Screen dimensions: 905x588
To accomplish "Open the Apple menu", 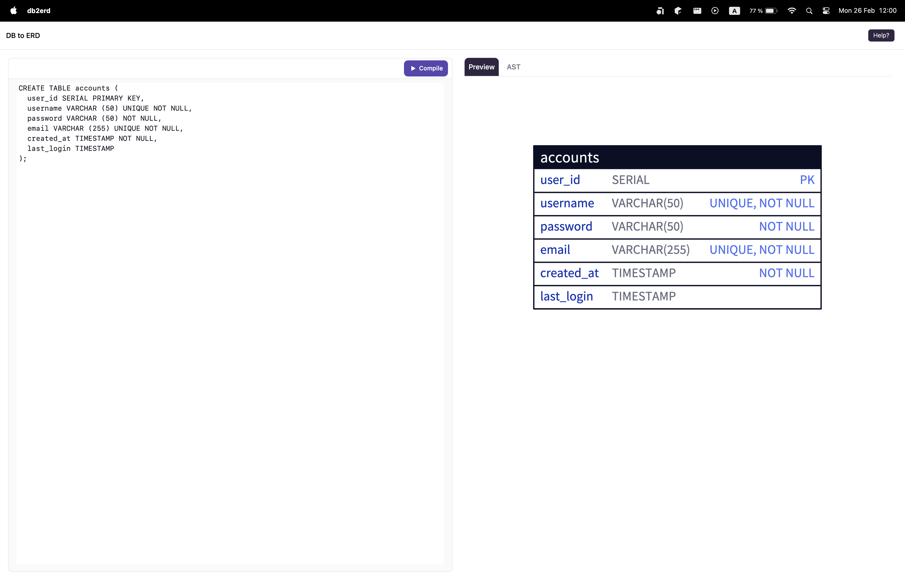I will point(14,11).
